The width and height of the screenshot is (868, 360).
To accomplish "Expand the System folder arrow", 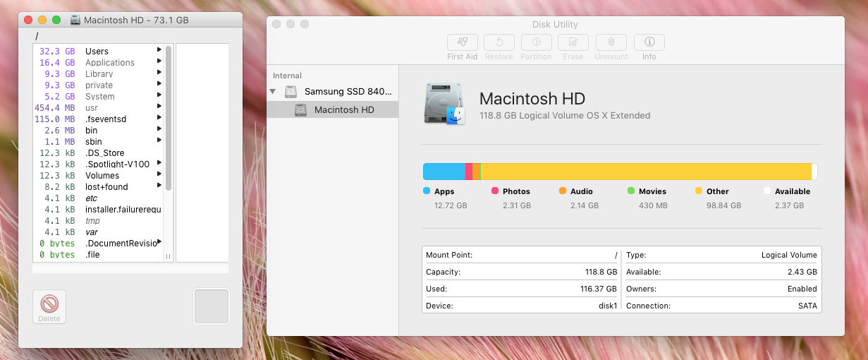I will (159, 96).
